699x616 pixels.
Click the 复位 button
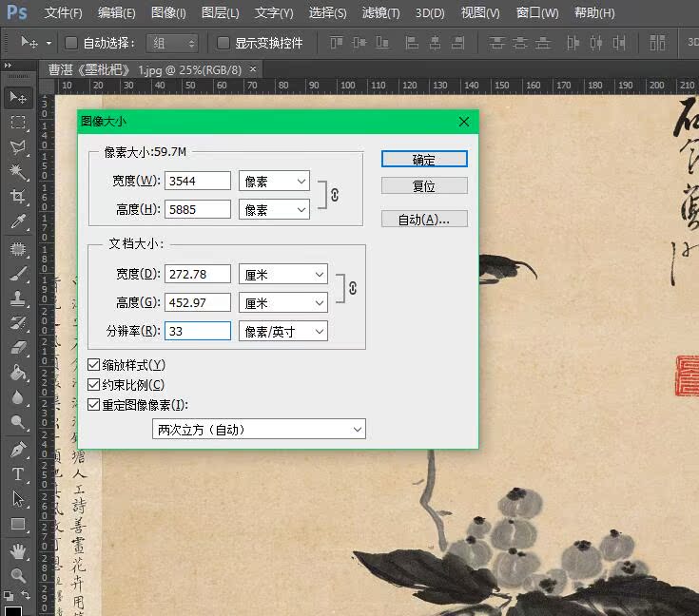click(424, 185)
